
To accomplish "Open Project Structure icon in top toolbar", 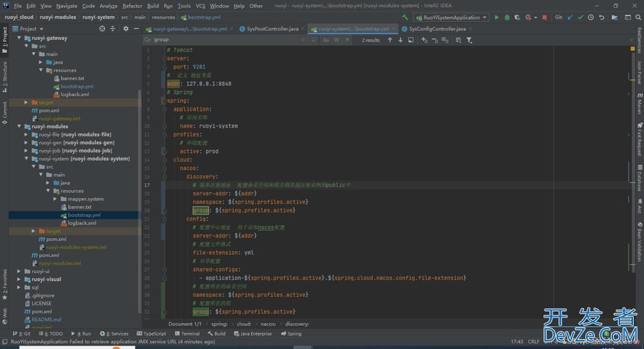I will click(x=614, y=17).
